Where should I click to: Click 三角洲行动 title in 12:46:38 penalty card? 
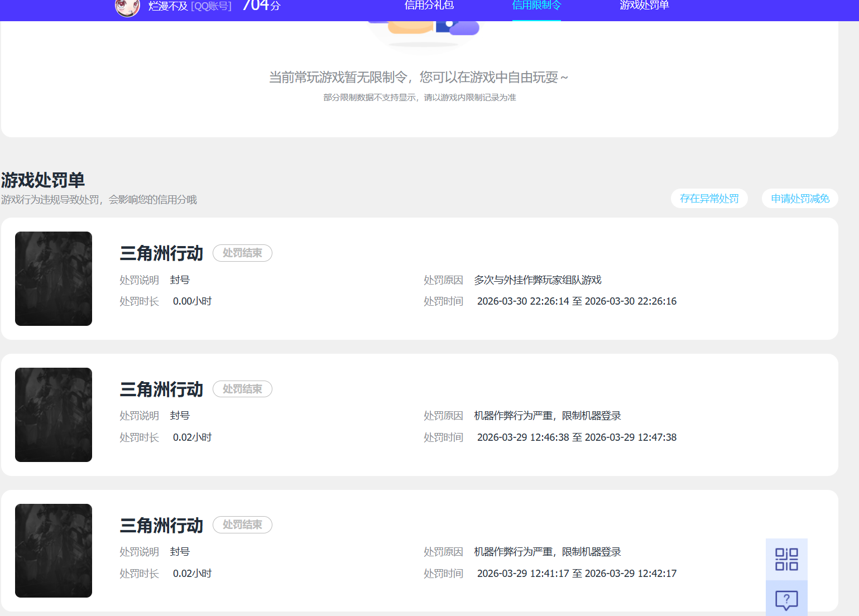click(161, 389)
